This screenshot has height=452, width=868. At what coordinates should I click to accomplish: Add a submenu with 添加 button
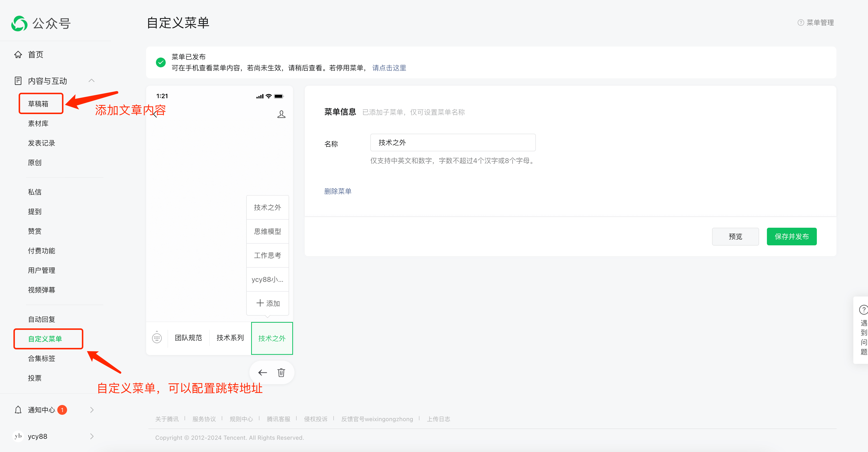268,303
